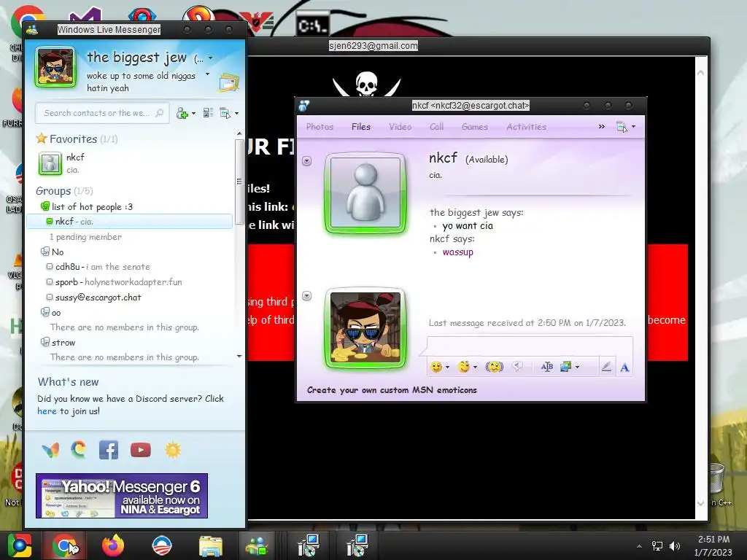Collapse the 'No' contact group
Viewport: 747px width, 560px height.
point(44,252)
